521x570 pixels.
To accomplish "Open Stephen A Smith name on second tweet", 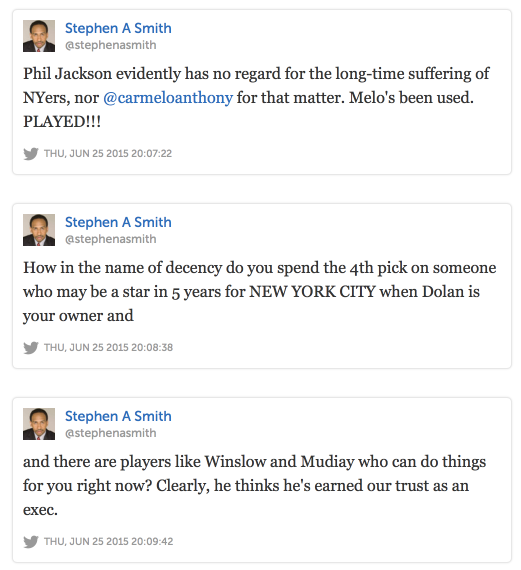I will click(118, 222).
